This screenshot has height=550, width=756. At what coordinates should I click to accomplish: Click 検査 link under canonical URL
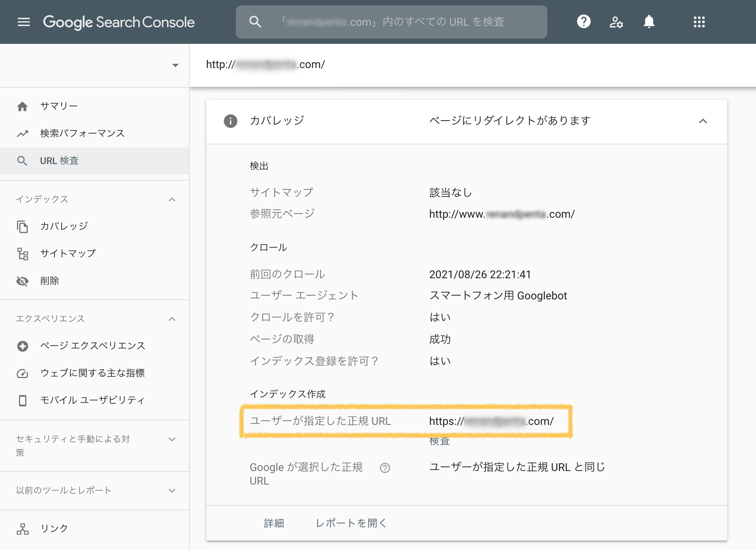(439, 441)
